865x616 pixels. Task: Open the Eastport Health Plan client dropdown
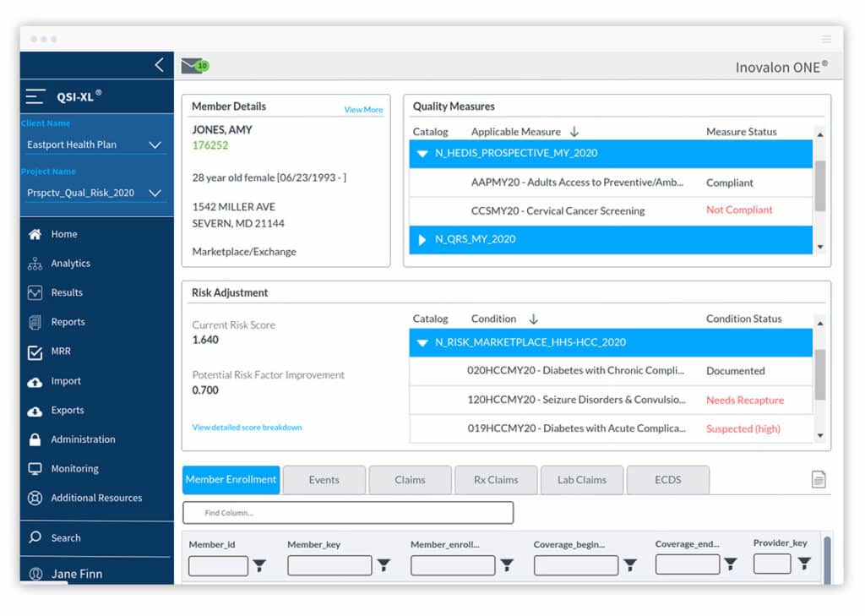95,144
